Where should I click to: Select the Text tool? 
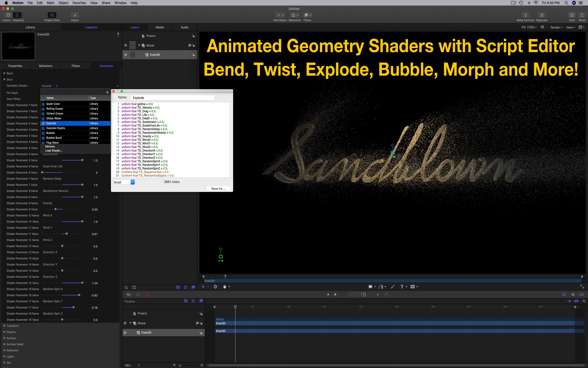[402, 287]
